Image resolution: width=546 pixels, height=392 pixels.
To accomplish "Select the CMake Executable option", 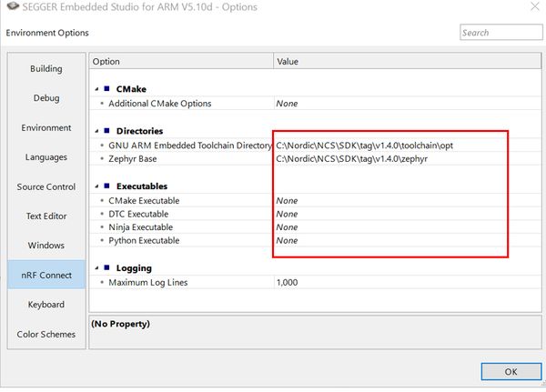I will [x=315, y=200].
